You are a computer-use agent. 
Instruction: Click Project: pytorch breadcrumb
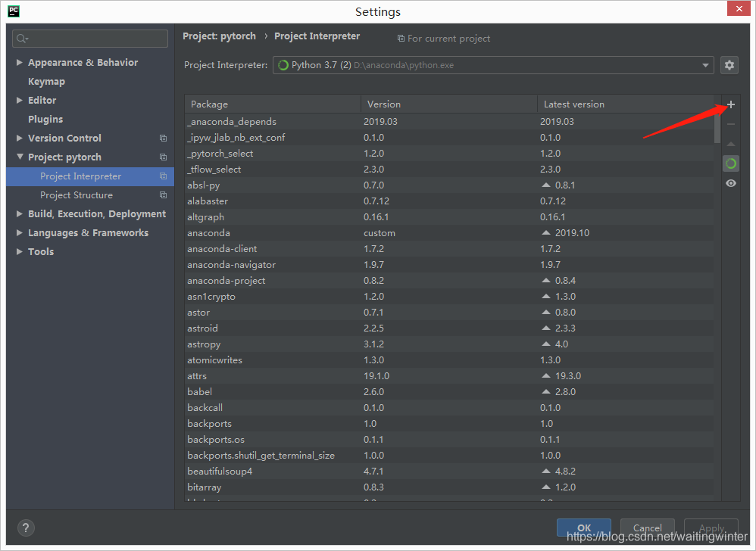[x=220, y=36]
